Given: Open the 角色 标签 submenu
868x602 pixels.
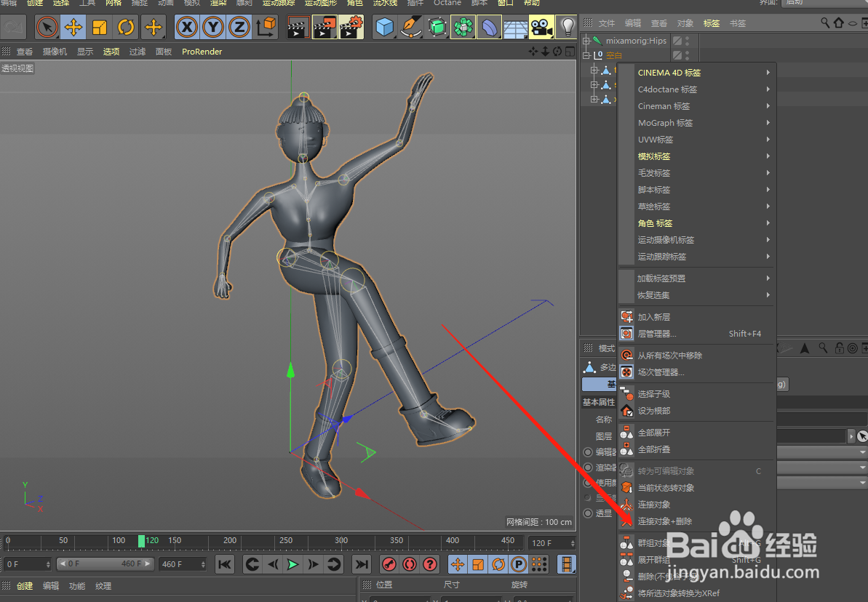Looking at the screenshot, I should [x=697, y=223].
